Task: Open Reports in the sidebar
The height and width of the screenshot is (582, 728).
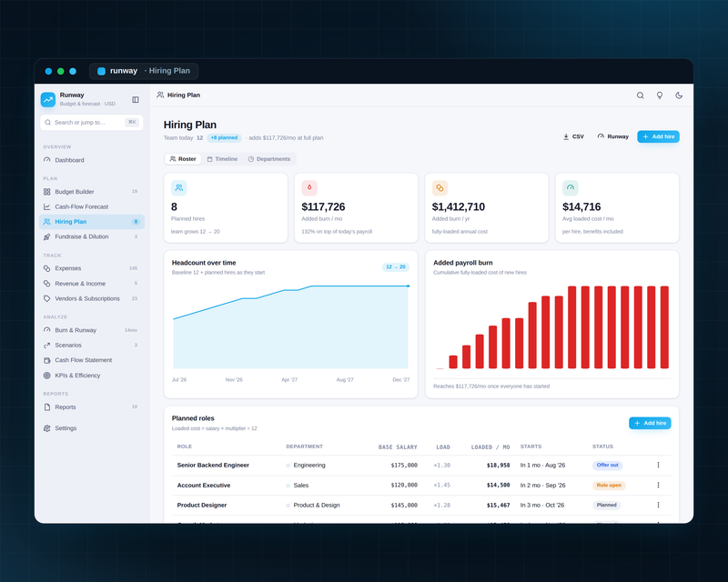Action: [x=92, y=407]
